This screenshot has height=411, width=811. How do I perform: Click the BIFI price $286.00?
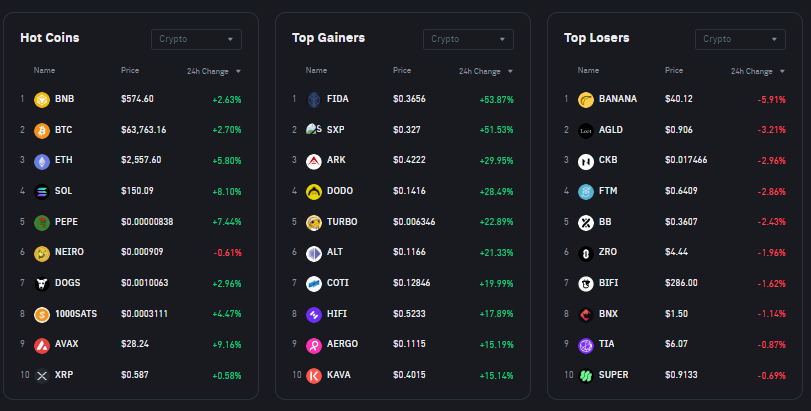(681, 283)
